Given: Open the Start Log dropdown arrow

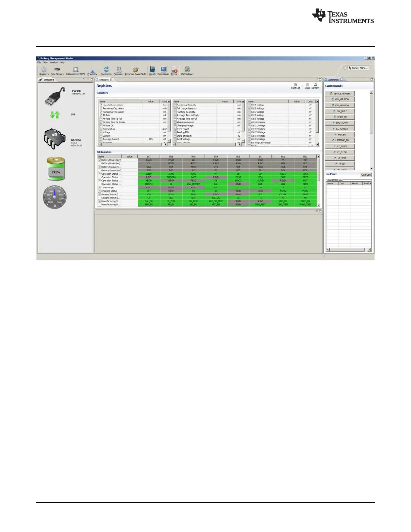Looking at the screenshot, I should [x=303, y=86].
